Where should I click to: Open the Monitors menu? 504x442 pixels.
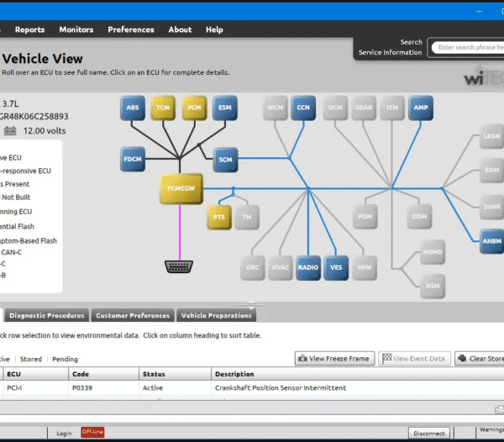[x=76, y=29]
